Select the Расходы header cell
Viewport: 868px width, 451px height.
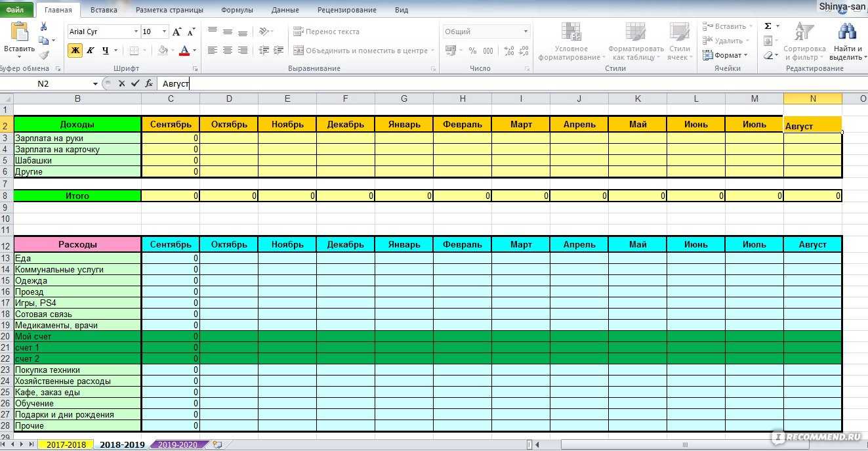click(77, 244)
